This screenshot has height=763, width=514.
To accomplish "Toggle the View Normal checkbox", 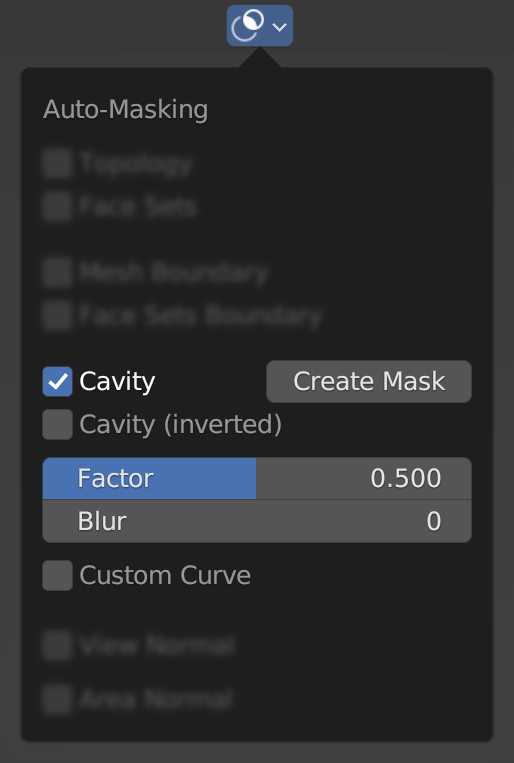I will pyautogui.click(x=57, y=645).
